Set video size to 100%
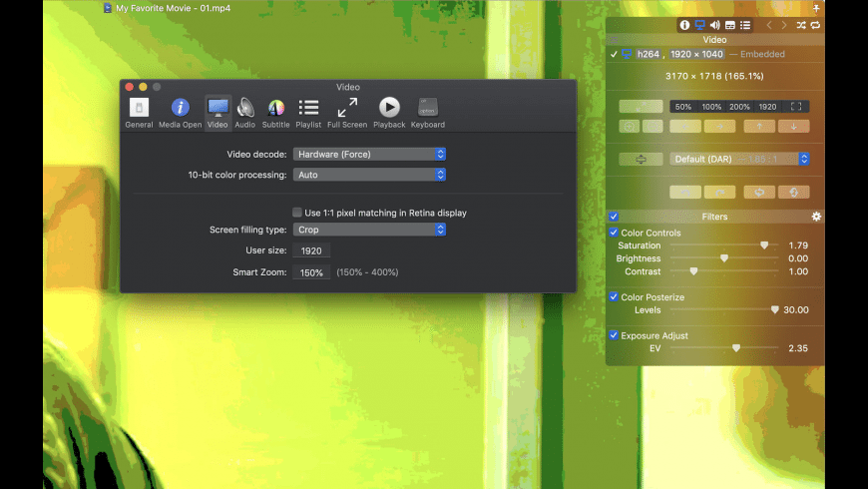The height and width of the screenshot is (489, 868). [x=711, y=107]
